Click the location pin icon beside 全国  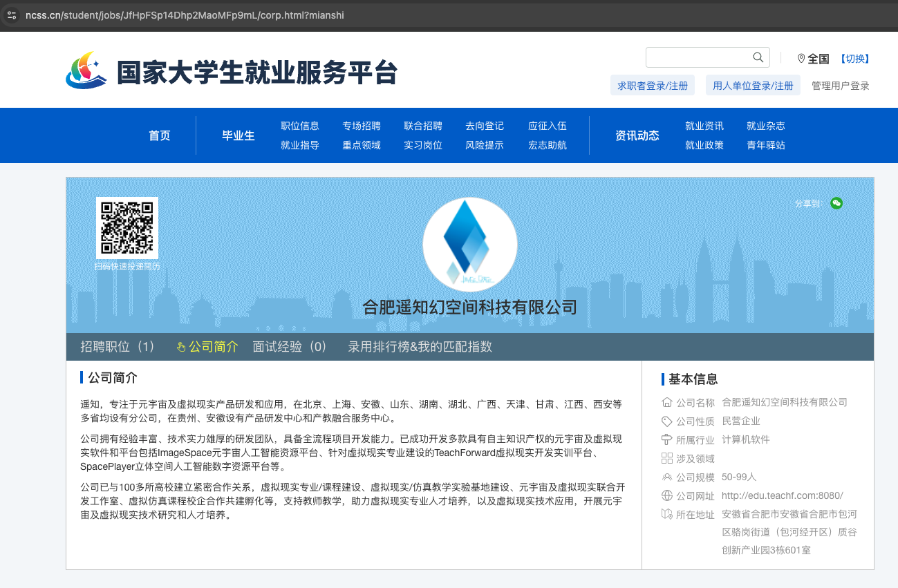(801, 59)
